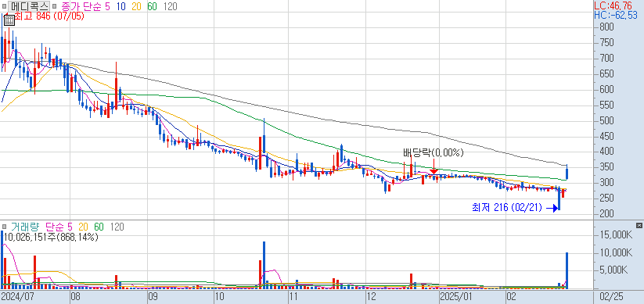Image resolution: width=644 pixels, height=304 pixels.
Task: Click the 배당락(0.00%) annotation
Action: click(x=434, y=153)
